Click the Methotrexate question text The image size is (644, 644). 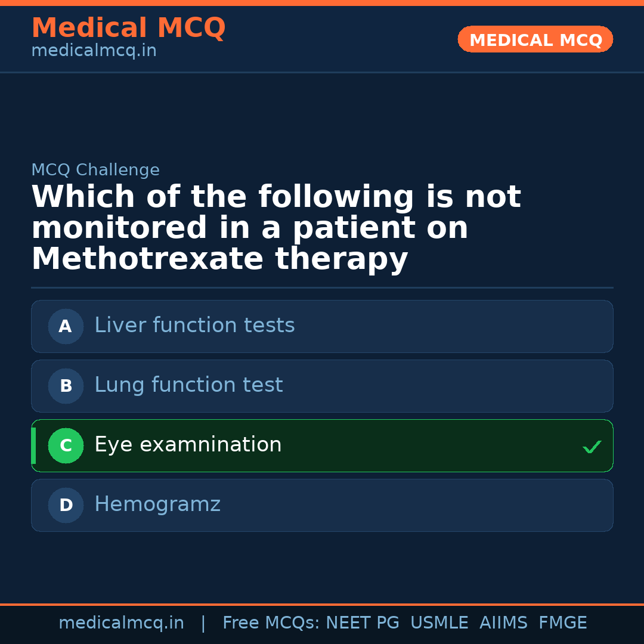(x=275, y=228)
